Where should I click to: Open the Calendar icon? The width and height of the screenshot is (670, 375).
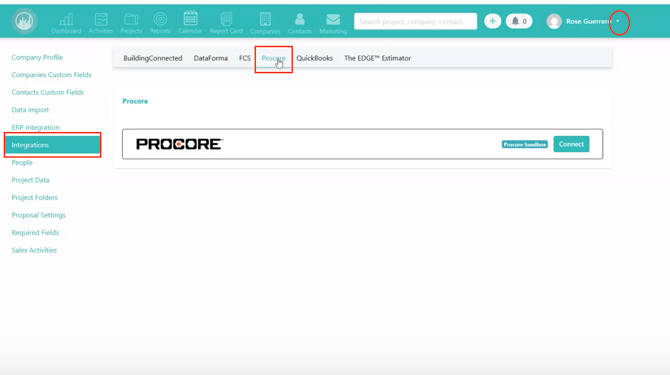190,22
